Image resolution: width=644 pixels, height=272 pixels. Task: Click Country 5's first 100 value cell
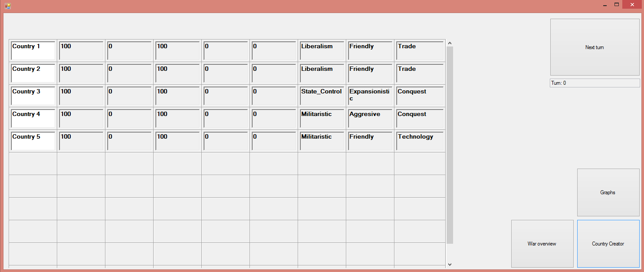point(81,141)
